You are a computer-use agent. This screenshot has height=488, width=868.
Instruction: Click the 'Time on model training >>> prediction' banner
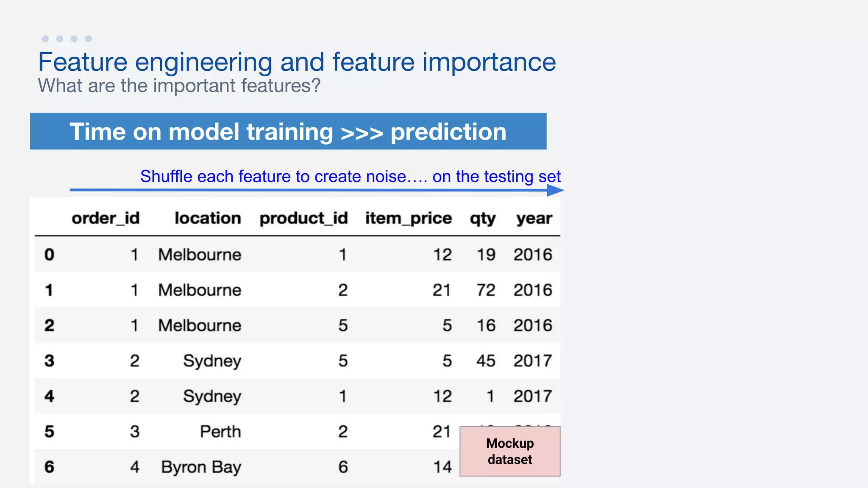point(288,131)
